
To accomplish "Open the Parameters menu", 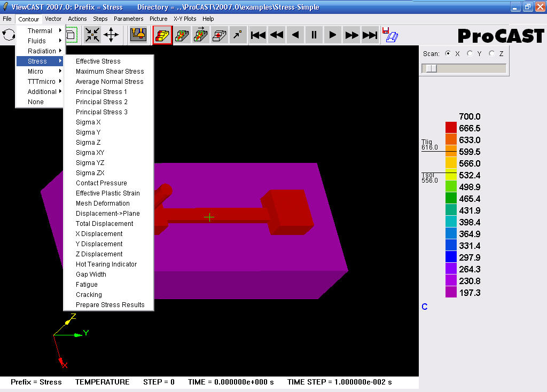I will (x=128, y=19).
